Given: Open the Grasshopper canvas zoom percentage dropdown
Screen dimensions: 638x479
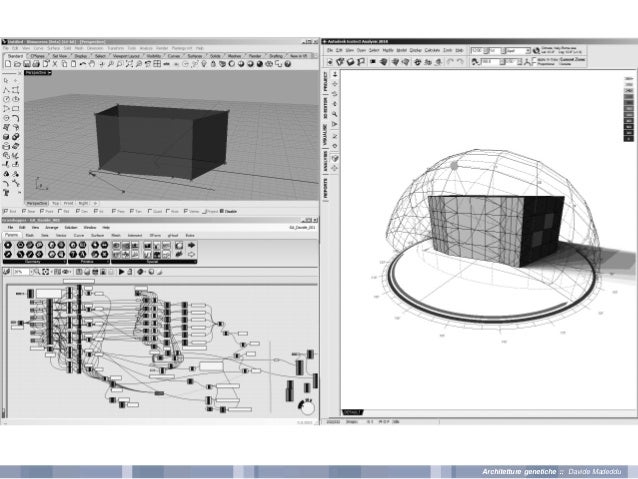Looking at the screenshot, I should tap(20, 270).
